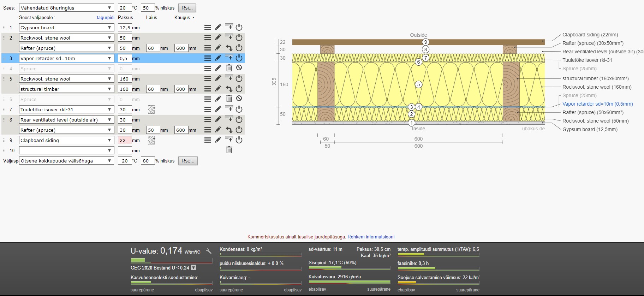Click the Vapor retarder thickness field

tap(125, 58)
